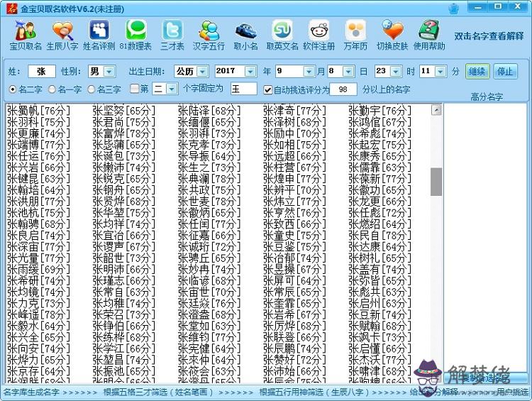Screen dimensions: 532x401
Task: Select name 张民自[78分]
Action: [x=380, y=236]
